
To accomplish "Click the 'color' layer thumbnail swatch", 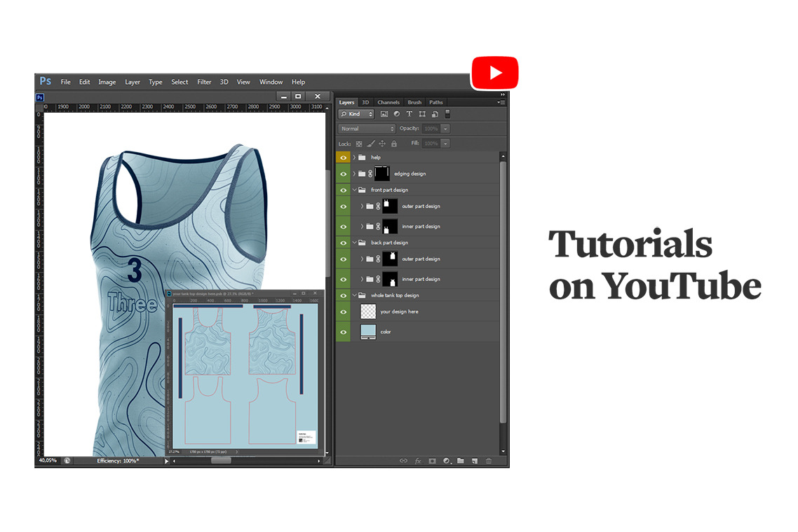I will tap(368, 332).
